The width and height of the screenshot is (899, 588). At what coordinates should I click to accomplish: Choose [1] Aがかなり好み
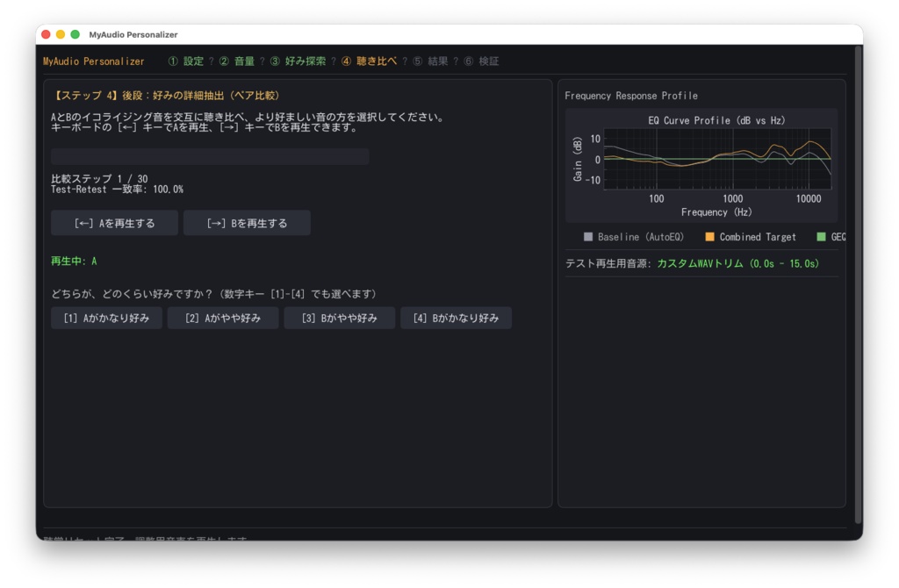pyautogui.click(x=106, y=318)
